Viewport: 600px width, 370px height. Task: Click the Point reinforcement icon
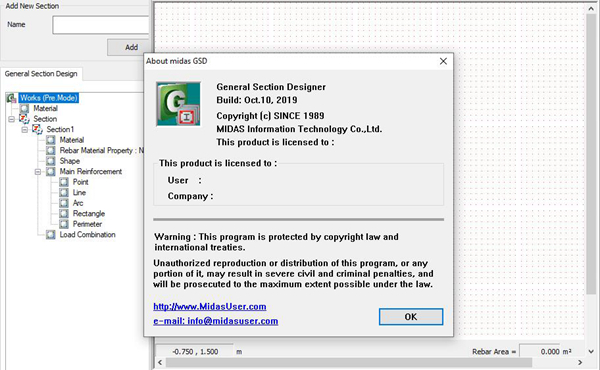coord(64,182)
